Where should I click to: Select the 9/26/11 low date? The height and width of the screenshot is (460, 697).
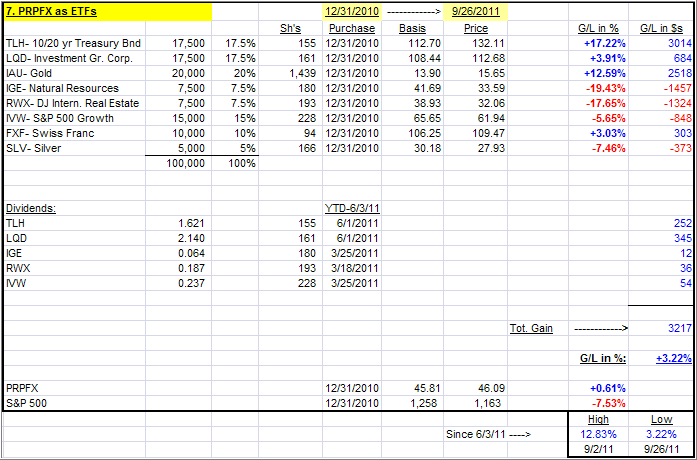(x=661, y=449)
